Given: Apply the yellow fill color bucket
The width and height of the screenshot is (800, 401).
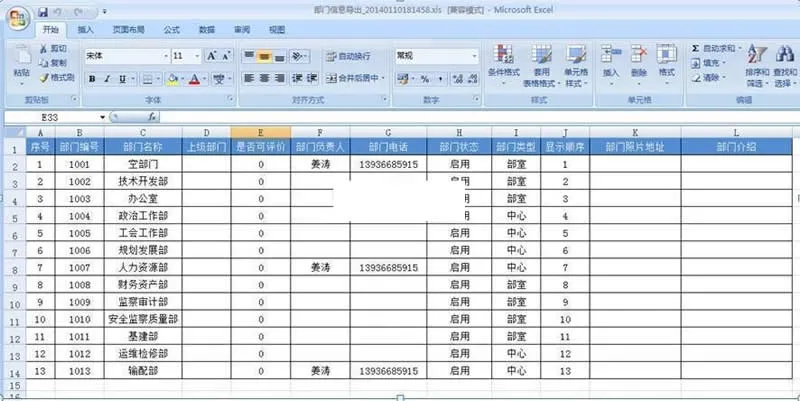Looking at the screenshot, I should tap(172, 79).
